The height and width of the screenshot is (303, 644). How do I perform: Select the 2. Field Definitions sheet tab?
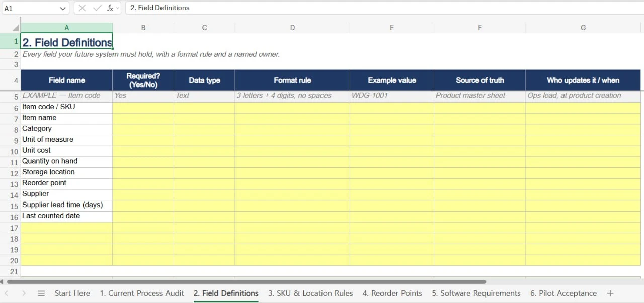226,293
